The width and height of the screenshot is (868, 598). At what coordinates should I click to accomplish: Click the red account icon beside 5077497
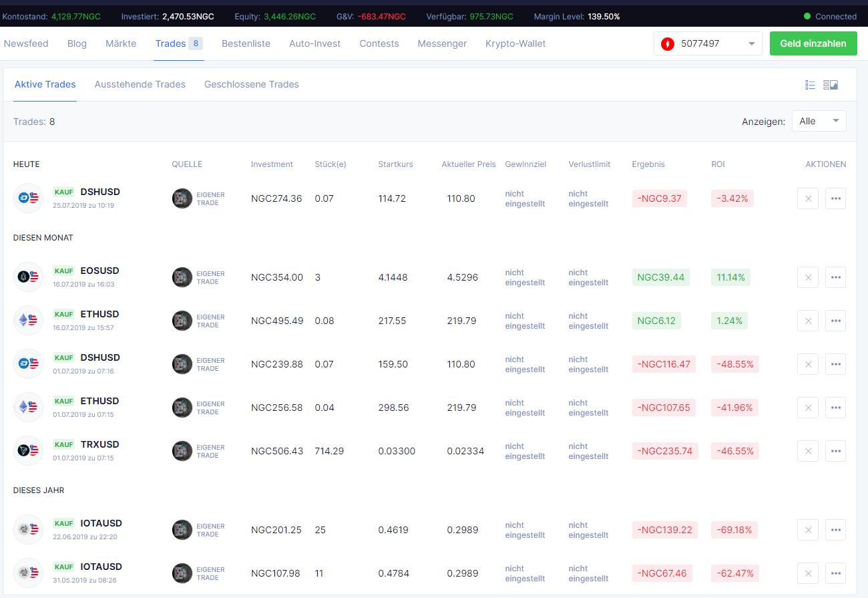click(x=668, y=44)
